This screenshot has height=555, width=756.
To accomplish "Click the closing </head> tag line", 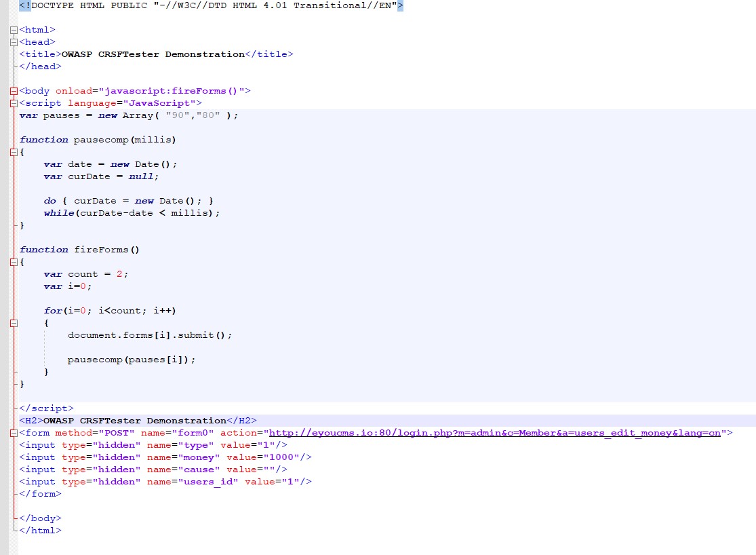I will coord(41,66).
